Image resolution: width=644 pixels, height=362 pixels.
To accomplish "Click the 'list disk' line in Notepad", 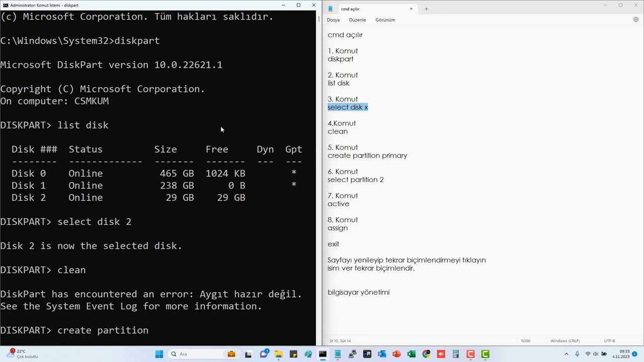I will point(338,83).
